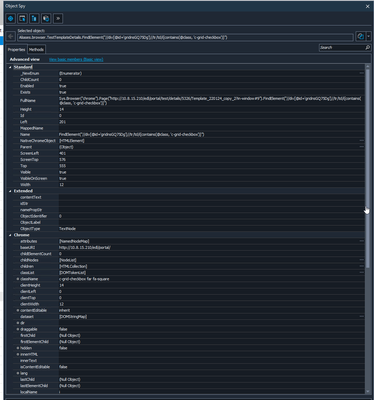Click the Selected object path field
Image resolution: width=374 pixels, height=400 pixels.
pyautogui.click(x=185, y=37)
